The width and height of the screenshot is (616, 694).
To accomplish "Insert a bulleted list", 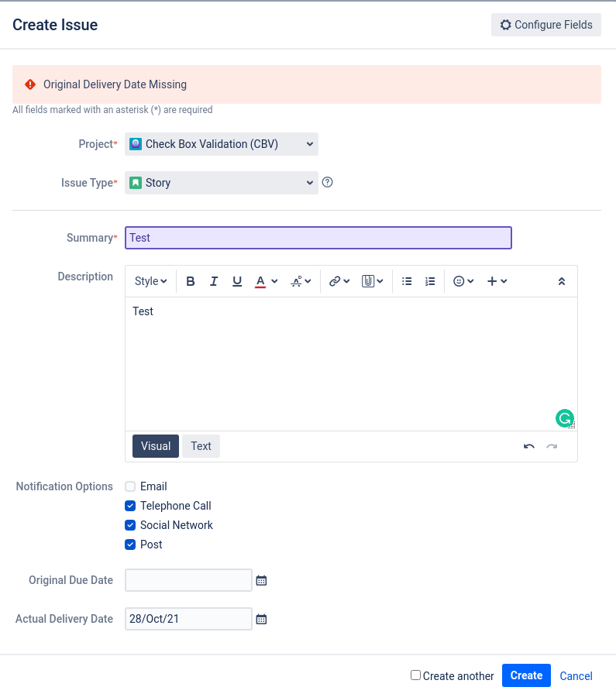I will 407,281.
